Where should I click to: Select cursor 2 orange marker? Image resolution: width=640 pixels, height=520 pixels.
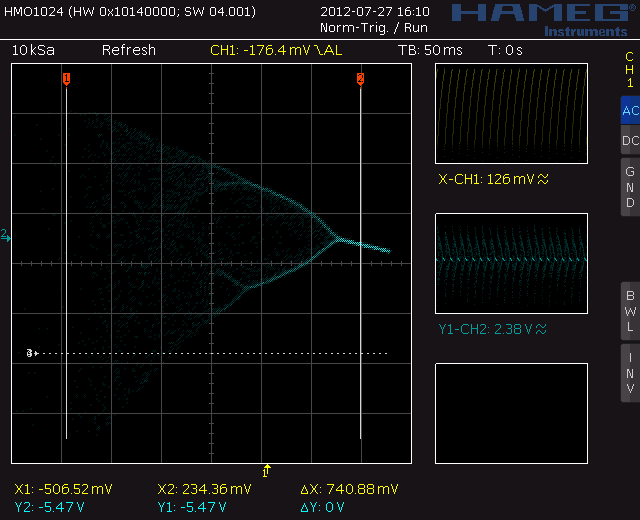pos(360,78)
